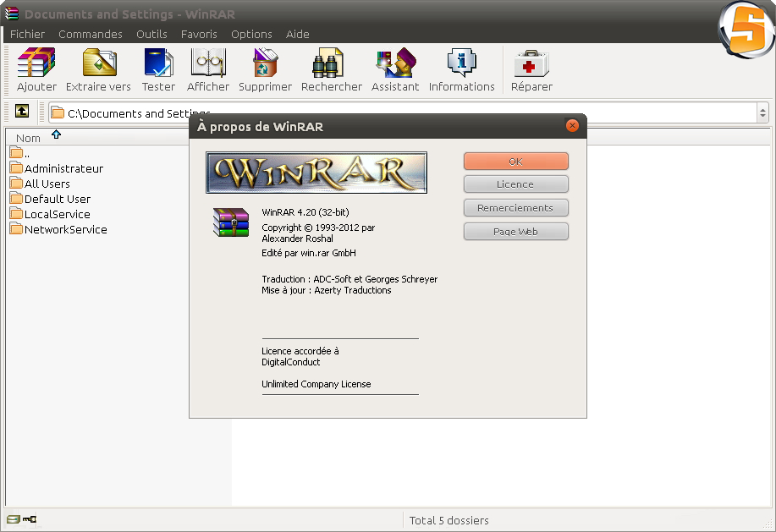Image resolution: width=776 pixels, height=532 pixels.
Task: Click the 'Edité par win.rar GmbH' text
Action: tap(309, 253)
